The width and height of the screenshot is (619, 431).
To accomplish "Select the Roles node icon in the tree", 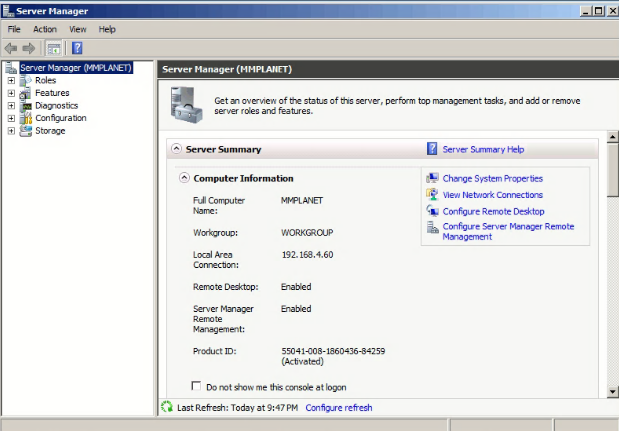I will (x=26, y=81).
